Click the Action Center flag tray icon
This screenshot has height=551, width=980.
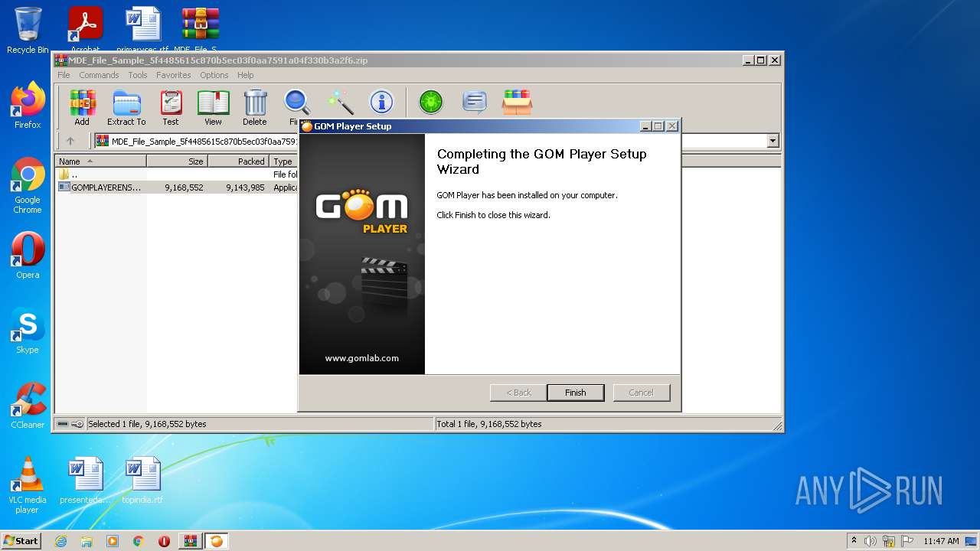coord(906,541)
